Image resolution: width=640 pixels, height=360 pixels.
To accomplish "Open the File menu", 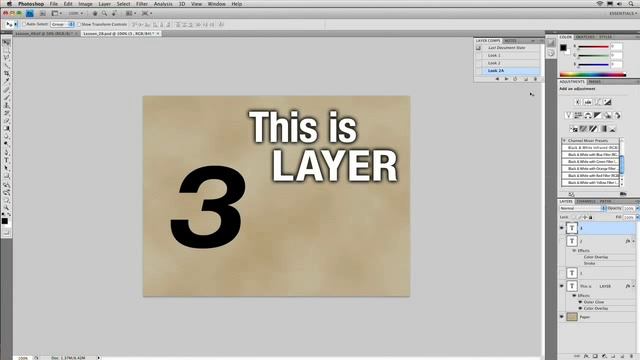I will (x=53, y=4).
